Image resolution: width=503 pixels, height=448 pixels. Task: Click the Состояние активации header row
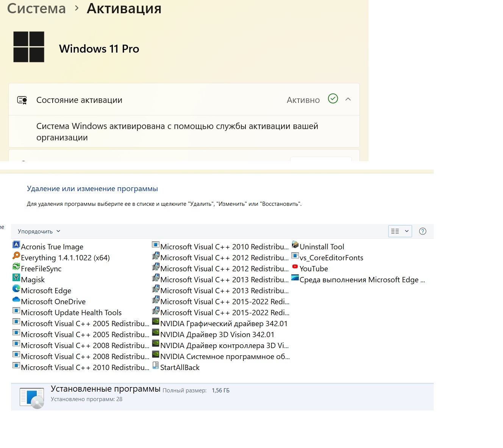click(x=184, y=100)
